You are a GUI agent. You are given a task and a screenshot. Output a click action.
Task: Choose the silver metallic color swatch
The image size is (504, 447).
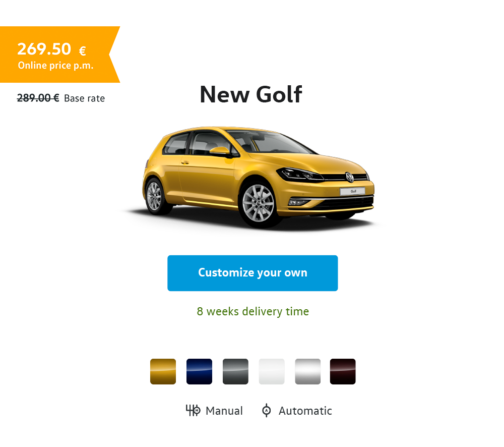[x=307, y=371]
